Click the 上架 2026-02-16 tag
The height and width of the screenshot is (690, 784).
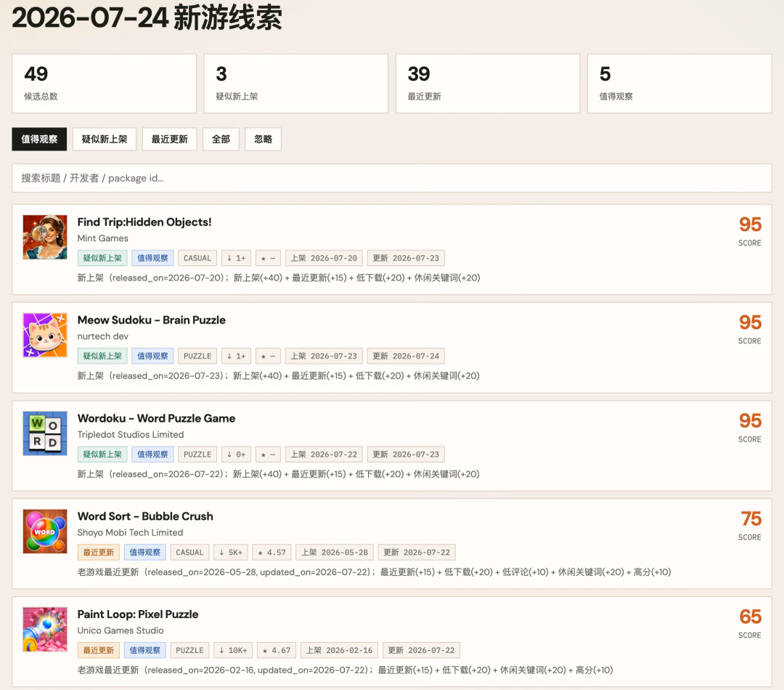340,651
